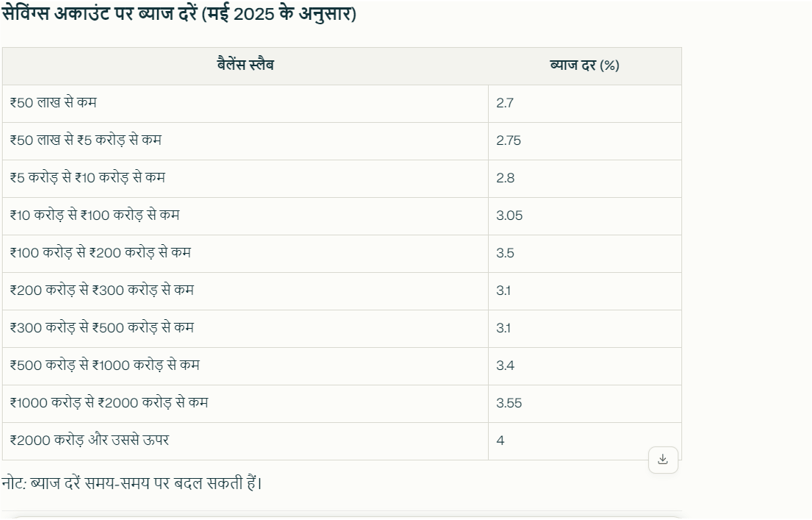
Task: Click the rate value 3.4
Action: [505, 366]
